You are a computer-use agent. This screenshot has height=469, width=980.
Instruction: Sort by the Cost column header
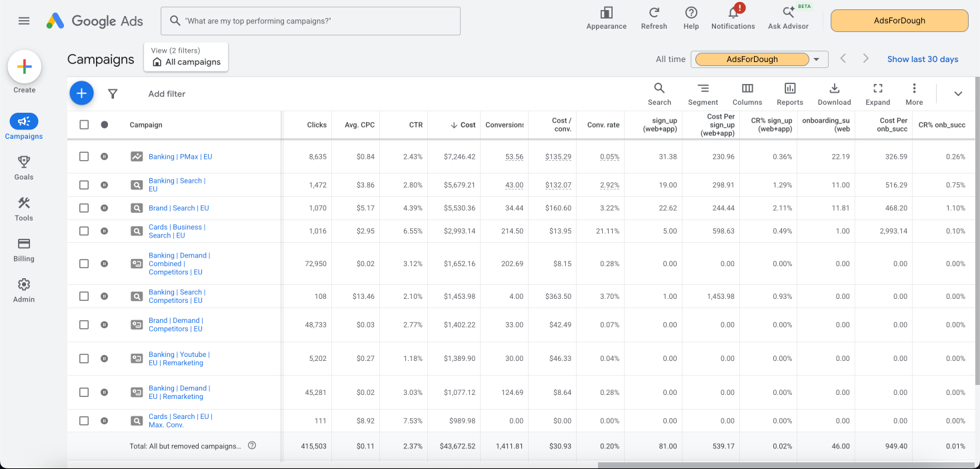[463, 125]
